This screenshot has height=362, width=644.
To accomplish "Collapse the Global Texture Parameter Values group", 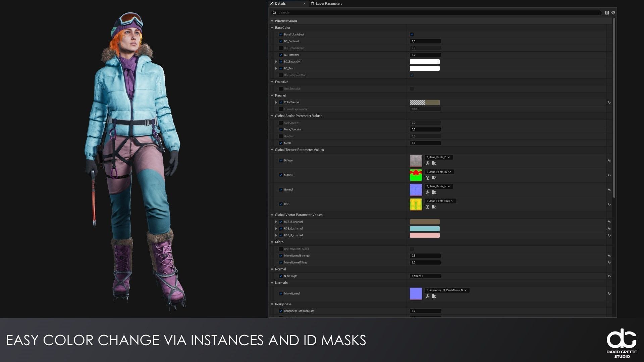I will 272,150.
